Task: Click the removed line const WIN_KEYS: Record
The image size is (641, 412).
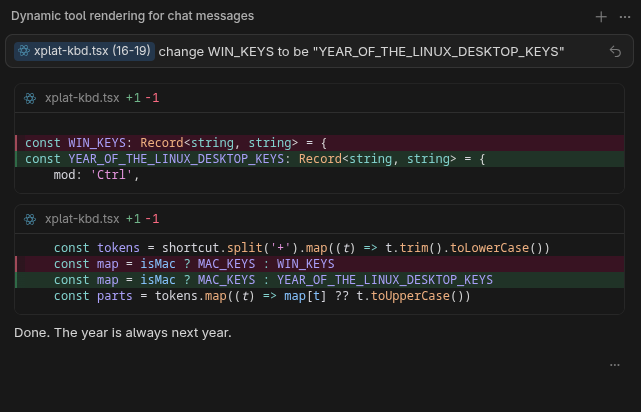Action: pyautogui.click(x=319, y=143)
